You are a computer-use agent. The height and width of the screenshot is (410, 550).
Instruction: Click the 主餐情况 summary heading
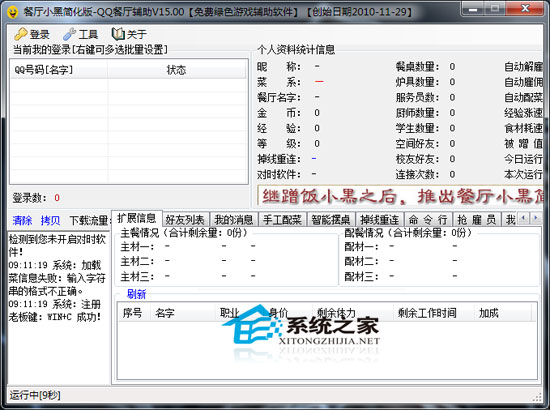184,233
